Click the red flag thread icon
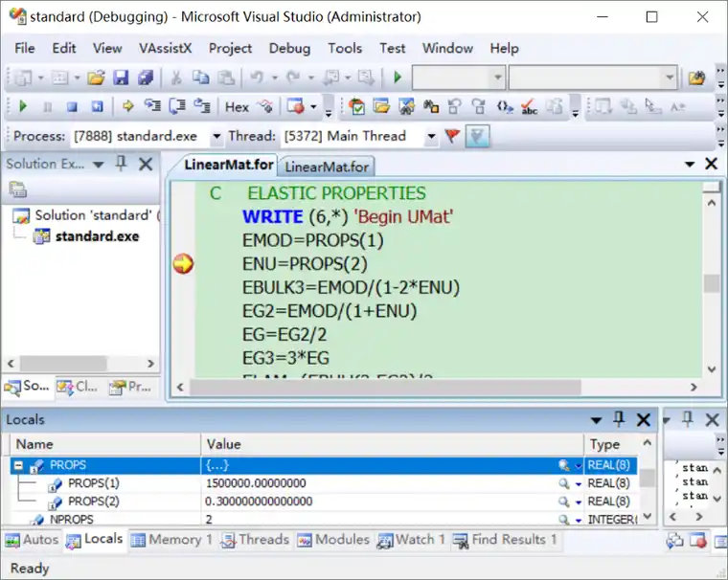Screen dimensions: 728x580 pos(452,136)
